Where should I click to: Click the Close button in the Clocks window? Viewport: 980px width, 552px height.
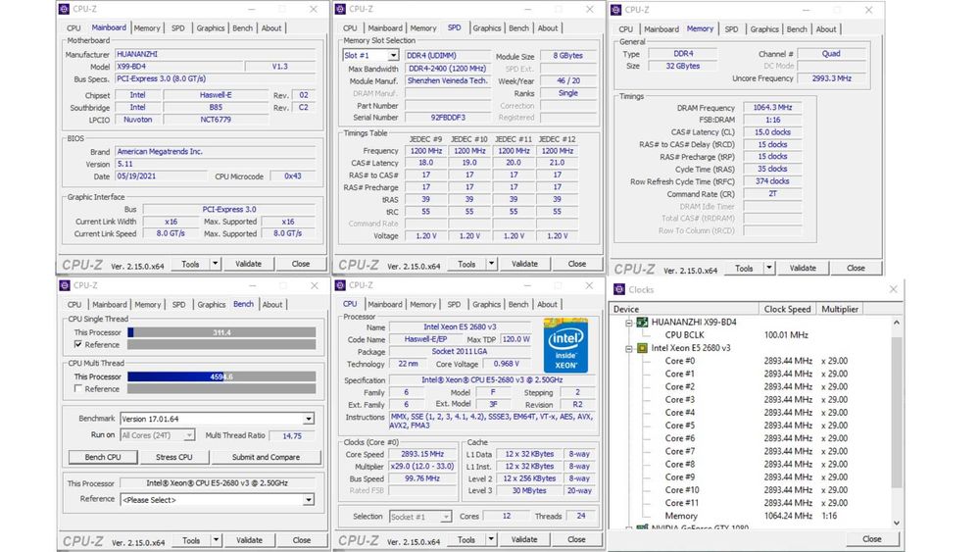872,539
